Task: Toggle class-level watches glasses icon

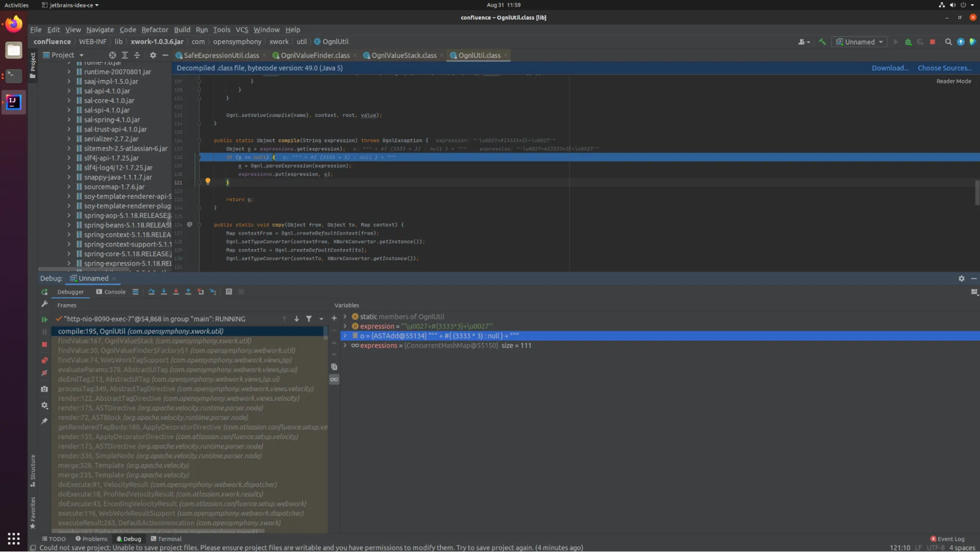Action: [334, 379]
